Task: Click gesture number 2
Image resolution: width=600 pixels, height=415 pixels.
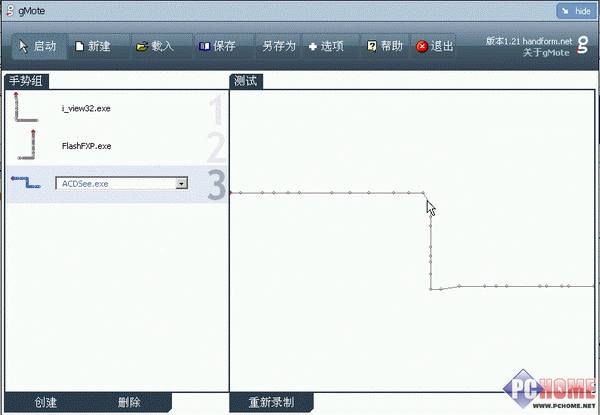Action: click(x=216, y=147)
